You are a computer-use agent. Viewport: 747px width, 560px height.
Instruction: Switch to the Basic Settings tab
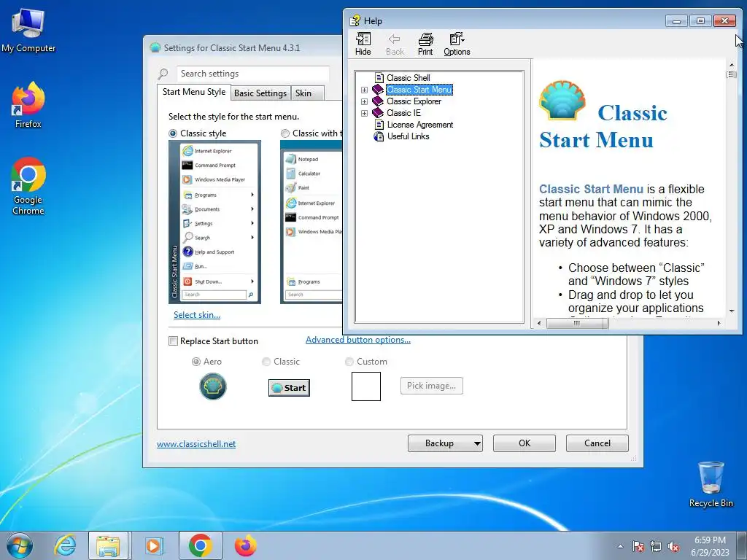pos(260,93)
